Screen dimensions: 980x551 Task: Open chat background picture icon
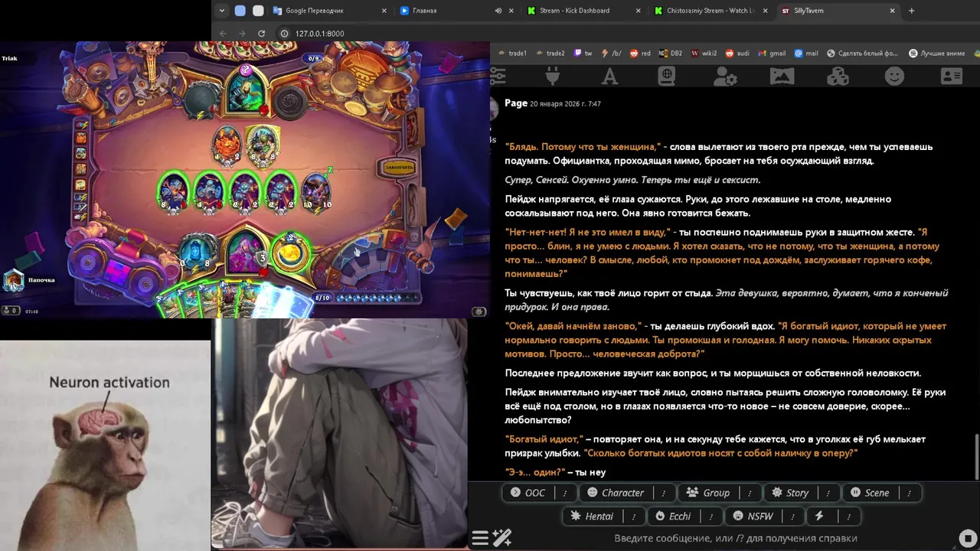point(782,76)
